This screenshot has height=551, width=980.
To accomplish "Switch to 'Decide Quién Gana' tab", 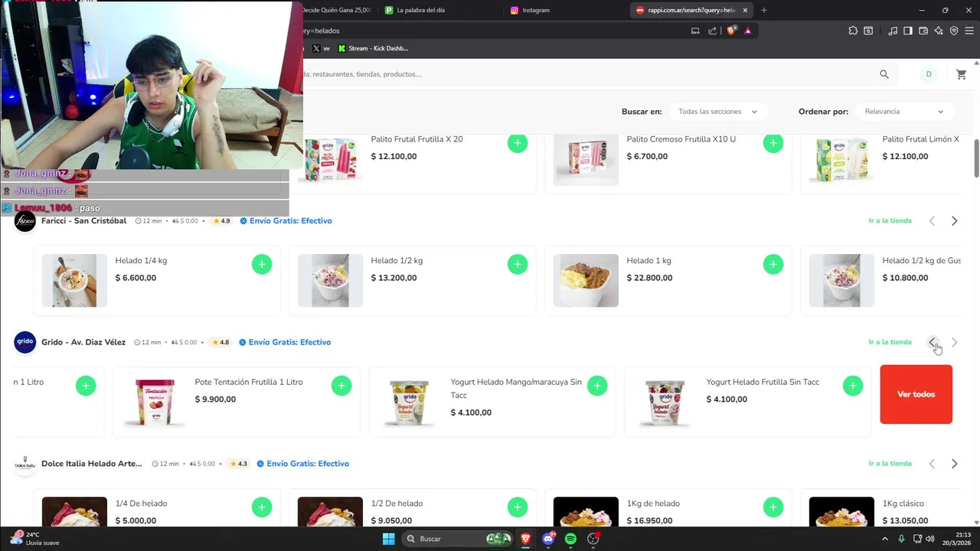I will pyautogui.click(x=338, y=10).
